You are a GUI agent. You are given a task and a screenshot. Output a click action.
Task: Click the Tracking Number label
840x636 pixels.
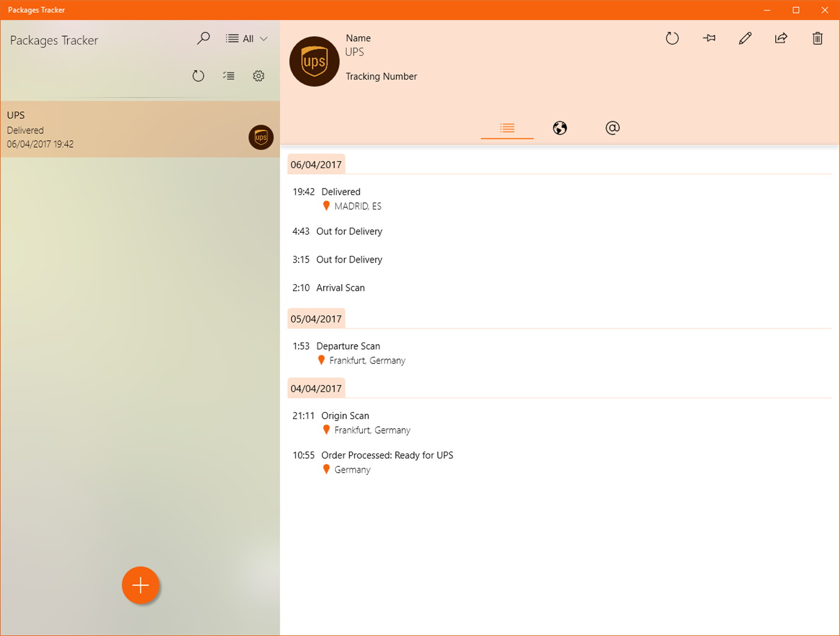point(381,76)
